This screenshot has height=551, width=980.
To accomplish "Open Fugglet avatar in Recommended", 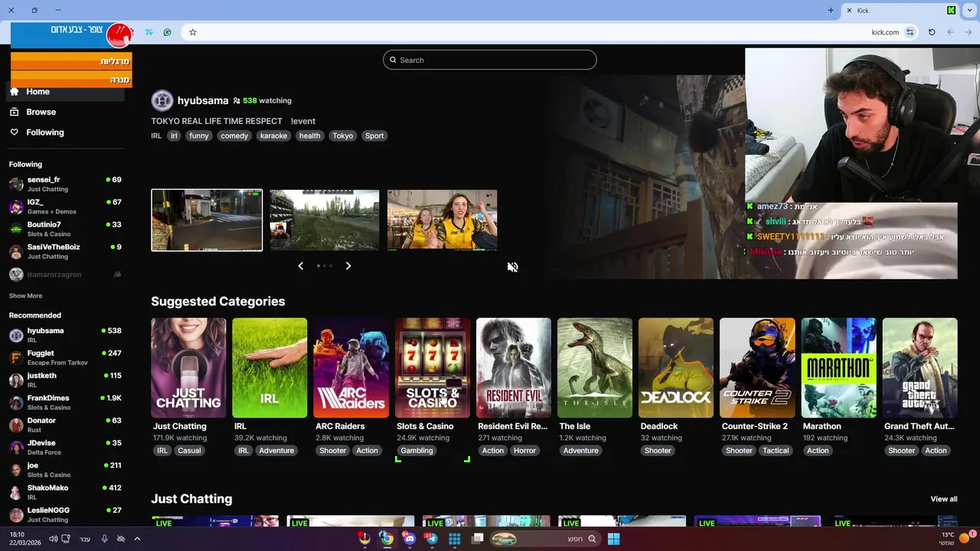I will (16, 357).
